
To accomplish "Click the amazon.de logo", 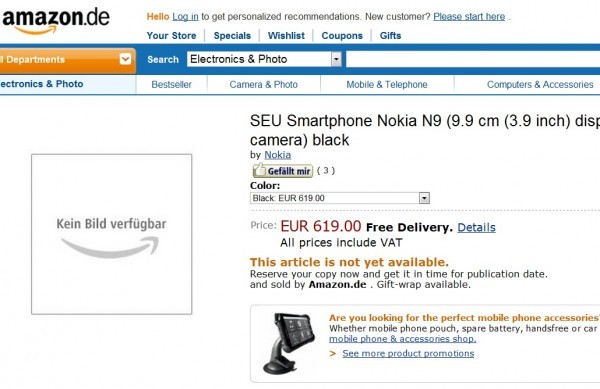I will pos(56,21).
